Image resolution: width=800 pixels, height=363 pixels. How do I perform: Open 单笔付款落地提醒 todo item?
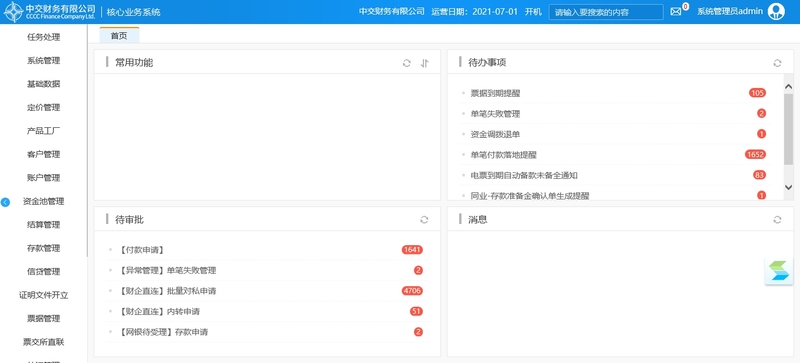pos(503,155)
